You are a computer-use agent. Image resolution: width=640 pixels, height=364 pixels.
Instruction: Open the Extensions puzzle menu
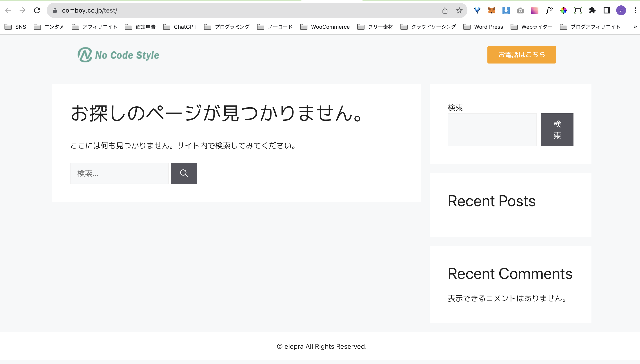point(592,10)
